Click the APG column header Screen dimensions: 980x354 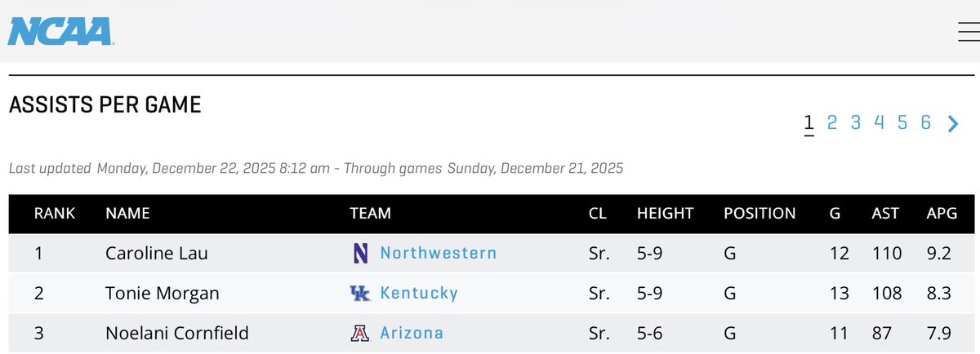click(939, 214)
